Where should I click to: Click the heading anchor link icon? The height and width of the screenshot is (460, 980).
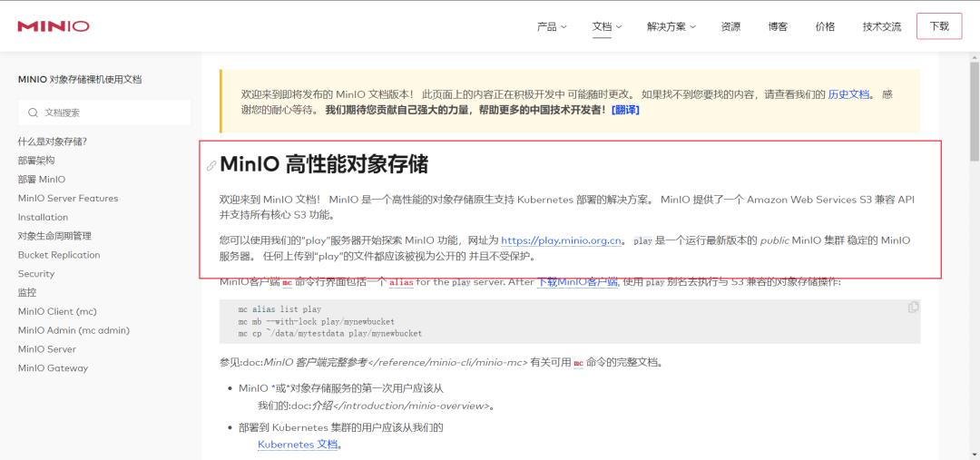click(211, 166)
